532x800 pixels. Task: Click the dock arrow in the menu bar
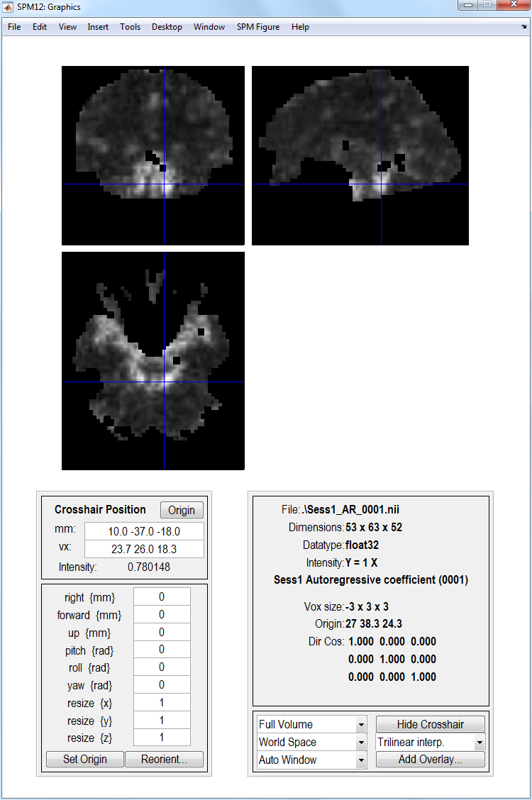pos(523,27)
